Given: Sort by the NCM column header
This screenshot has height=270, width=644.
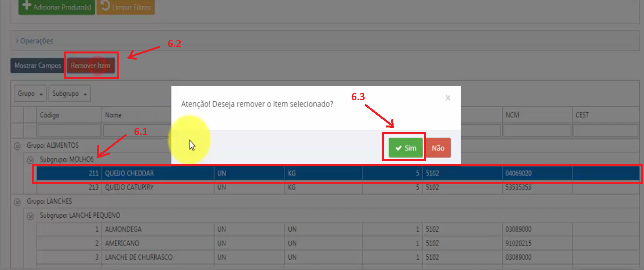Looking at the screenshot, I should point(537,115).
